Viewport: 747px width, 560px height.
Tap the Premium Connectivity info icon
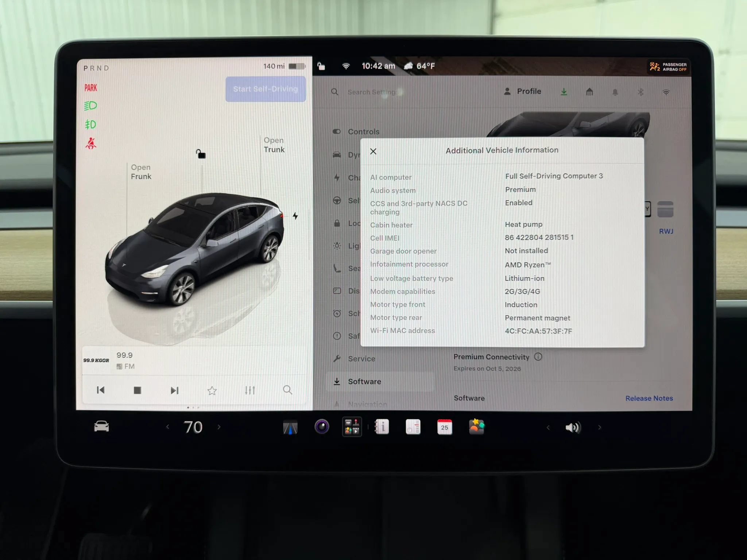click(538, 357)
